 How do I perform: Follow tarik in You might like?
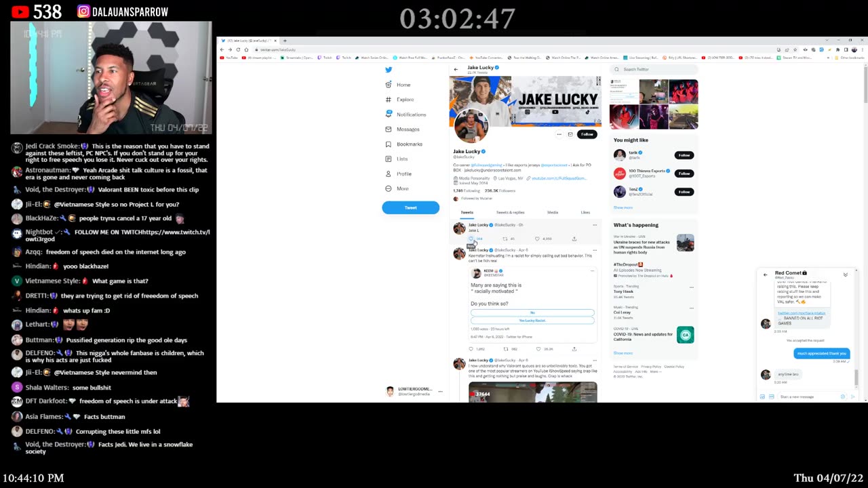pos(684,155)
